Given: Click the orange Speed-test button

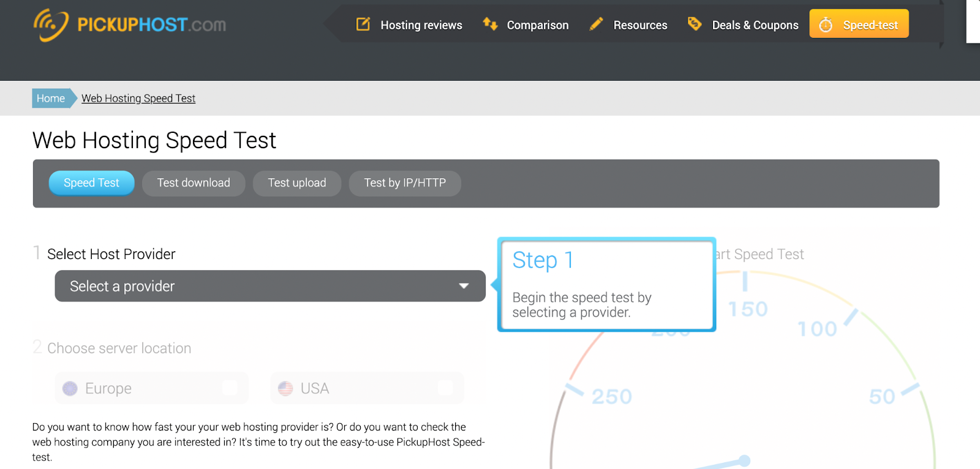Looking at the screenshot, I should pos(859,24).
